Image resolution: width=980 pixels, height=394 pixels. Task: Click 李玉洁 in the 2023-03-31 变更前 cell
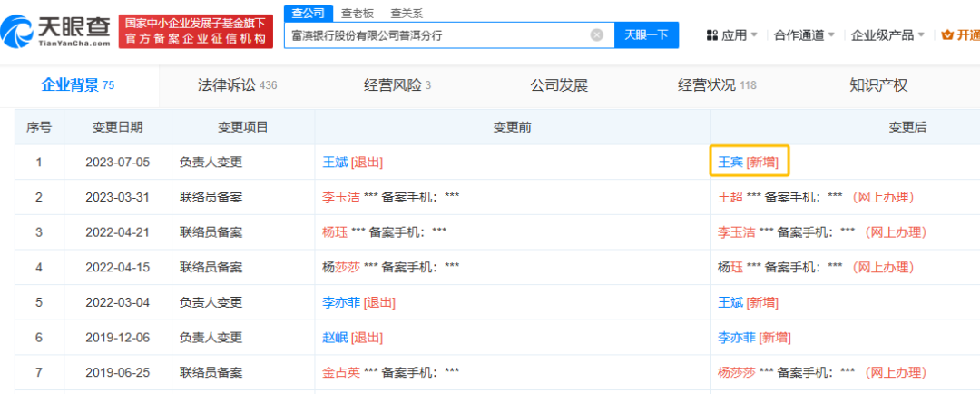pyautogui.click(x=340, y=197)
